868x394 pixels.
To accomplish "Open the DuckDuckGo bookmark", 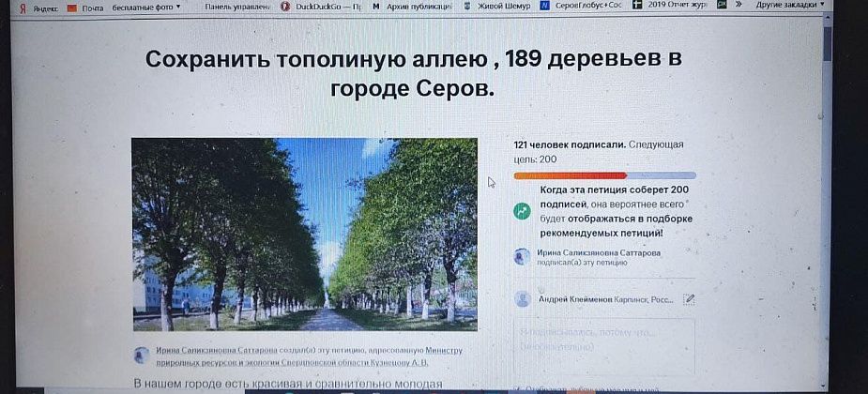I will (x=321, y=6).
